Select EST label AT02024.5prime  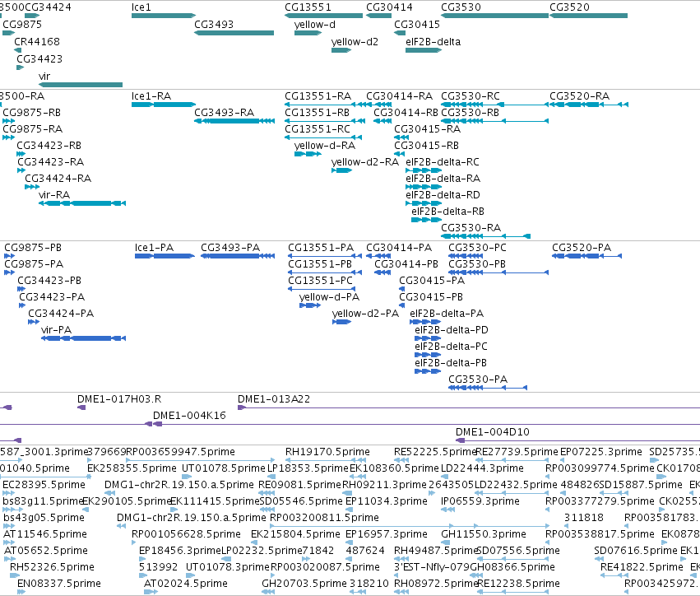coord(185,584)
